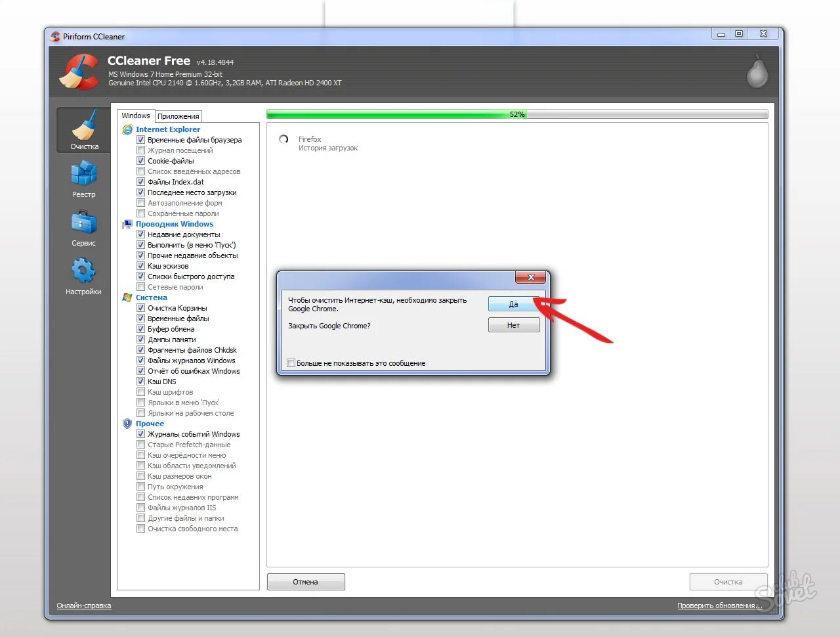The image size is (840, 637).
Task: Click the Отмена button
Action: pyautogui.click(x=306, y=582)
